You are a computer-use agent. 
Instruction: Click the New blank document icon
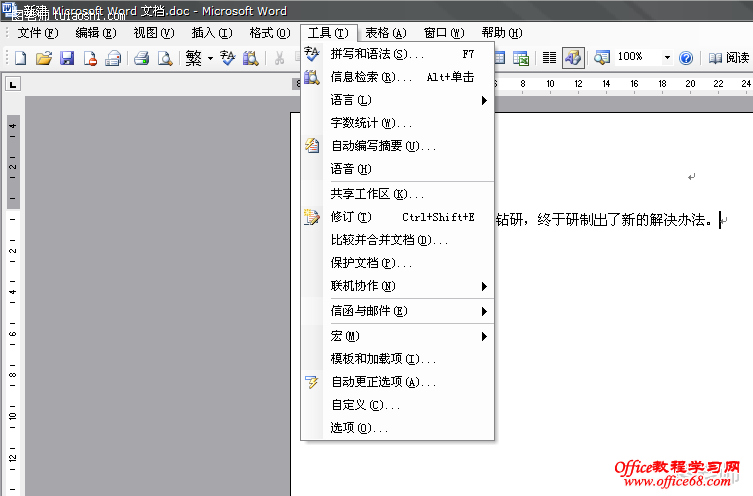(x=21, y=59)
